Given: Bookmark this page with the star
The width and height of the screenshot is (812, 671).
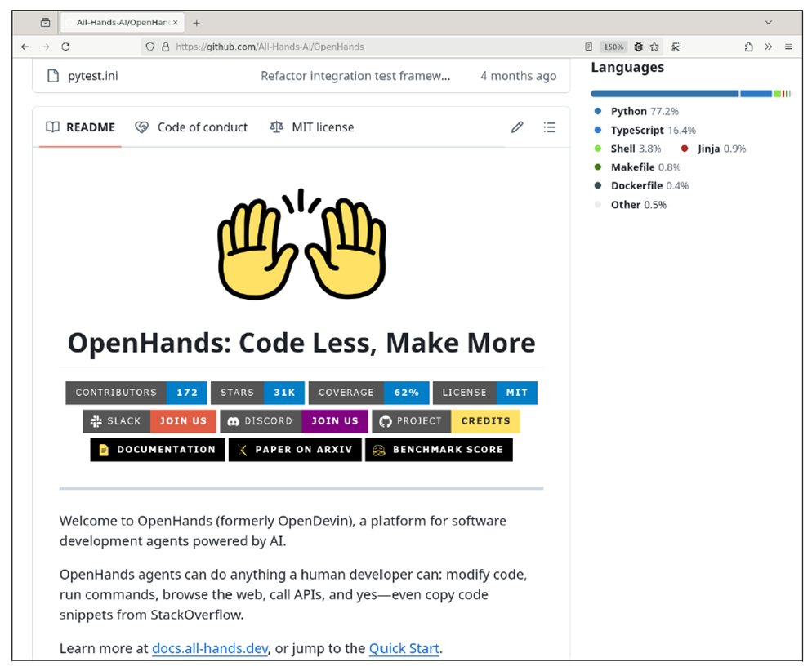Looking at the screenshot, I should coord(654,47).
